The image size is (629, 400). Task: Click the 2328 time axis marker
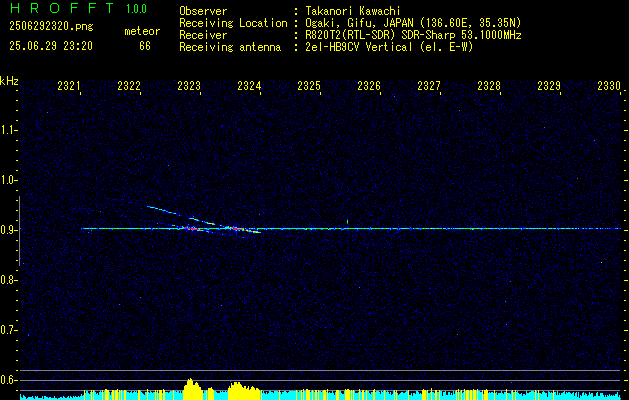(x=489, y=86)
